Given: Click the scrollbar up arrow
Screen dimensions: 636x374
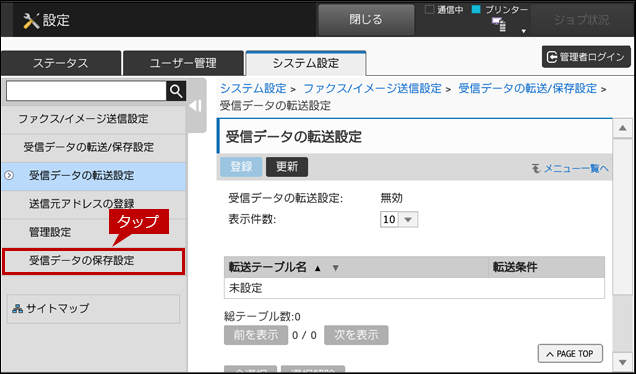Looking at the screenshot, I should tap(623, 129).
